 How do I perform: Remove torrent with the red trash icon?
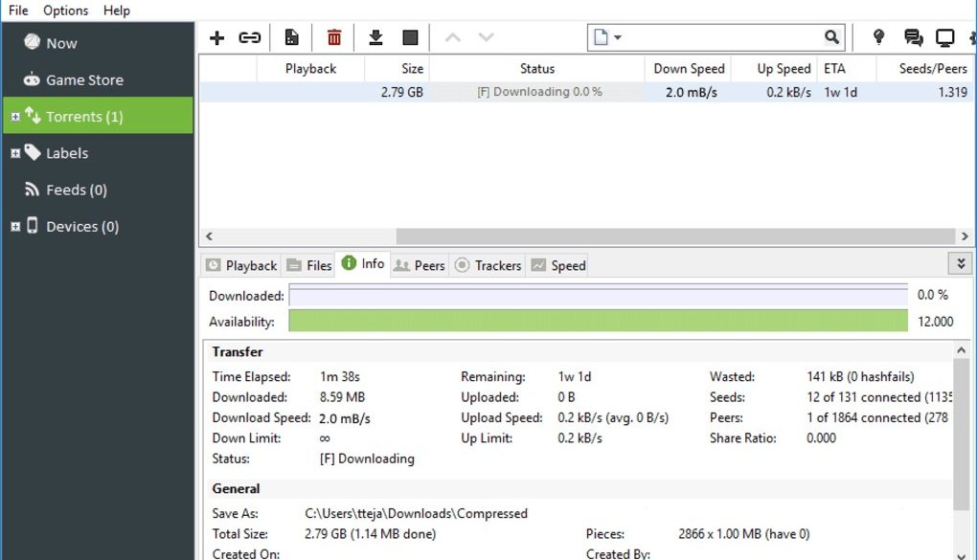point(334,37)
